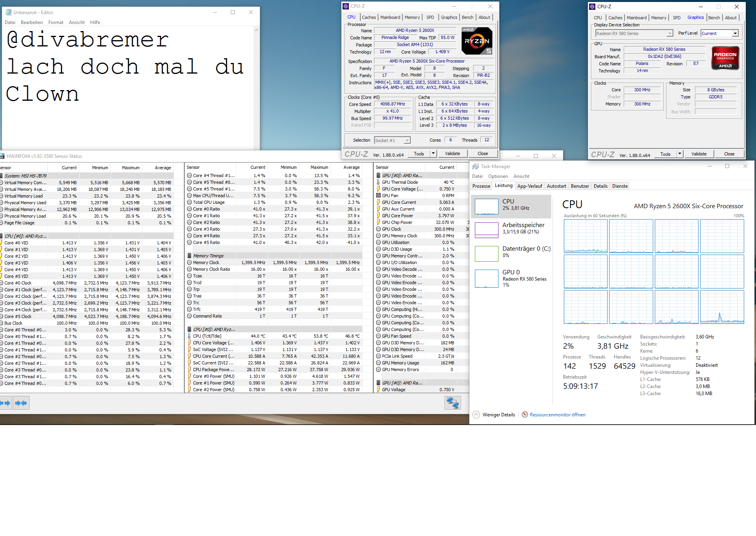Click the expand columns arrows button in HWiNFO
The width and height of the screenshot is (756, 536).
(x=6, y=403)
